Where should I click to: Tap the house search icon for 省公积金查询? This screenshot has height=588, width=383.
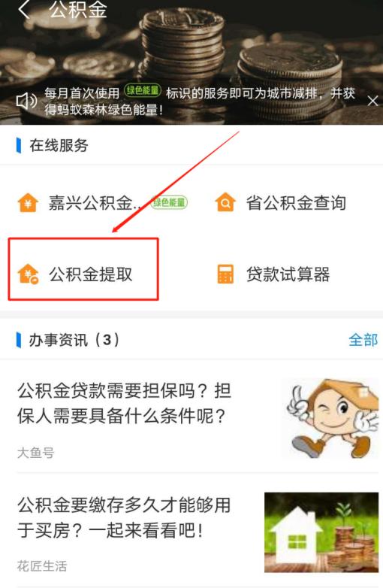click(225, 202)
